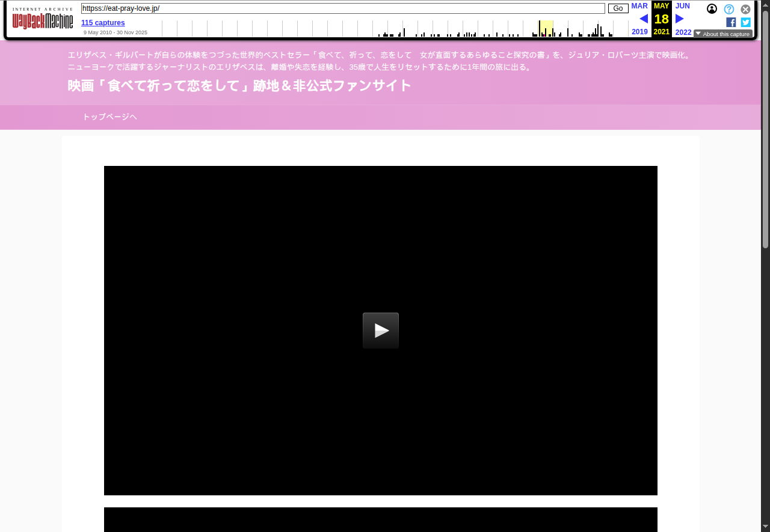Close the Wayback toolbar with X icon
770x532 pixels.
coord(745,9)
